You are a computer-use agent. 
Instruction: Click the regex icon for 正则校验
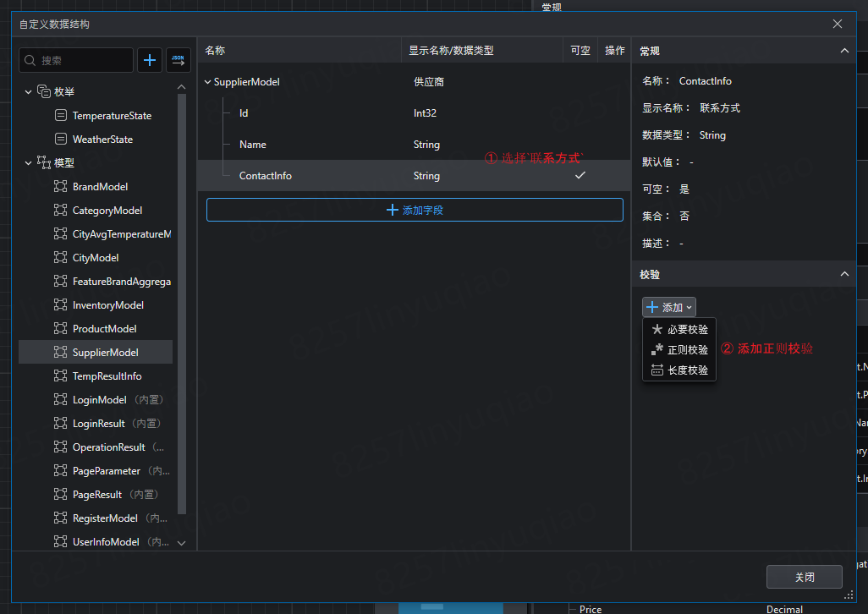[657, 349]
